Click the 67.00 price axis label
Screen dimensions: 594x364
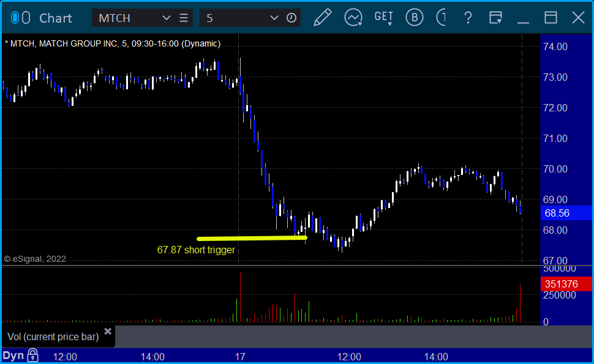coord(555,261)
